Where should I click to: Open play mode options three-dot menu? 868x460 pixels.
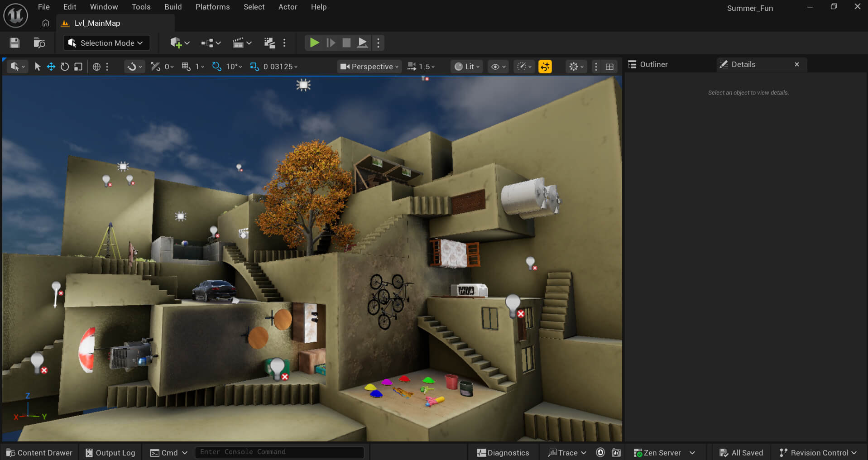coord(379,43)
